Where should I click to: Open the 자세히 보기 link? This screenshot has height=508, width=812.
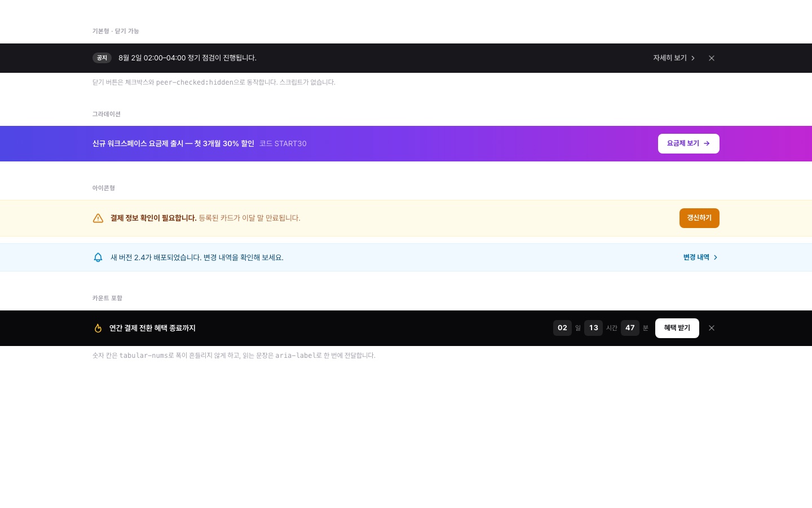(674, 58)
